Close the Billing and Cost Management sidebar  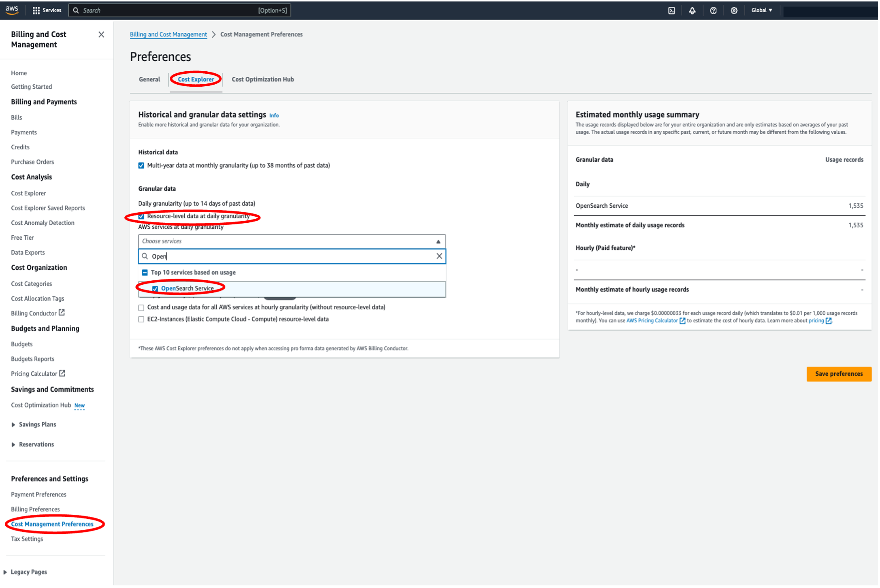[101, 35]
